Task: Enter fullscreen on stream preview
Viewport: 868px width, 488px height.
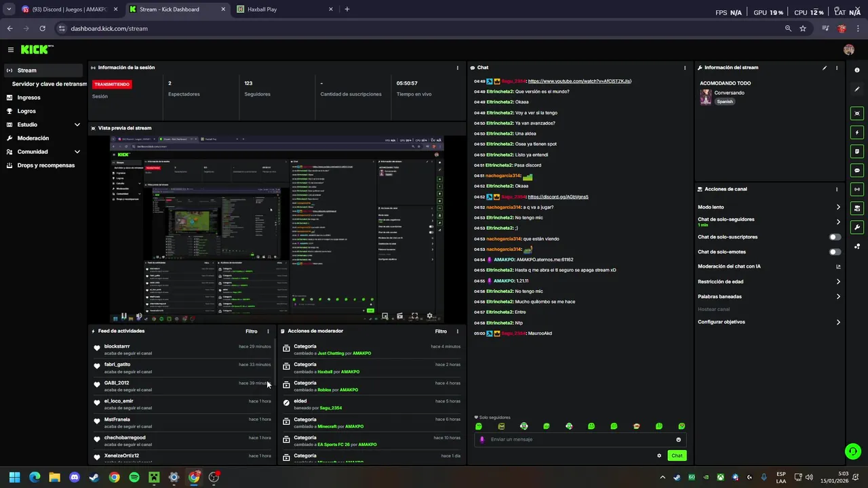Action: 414,316
